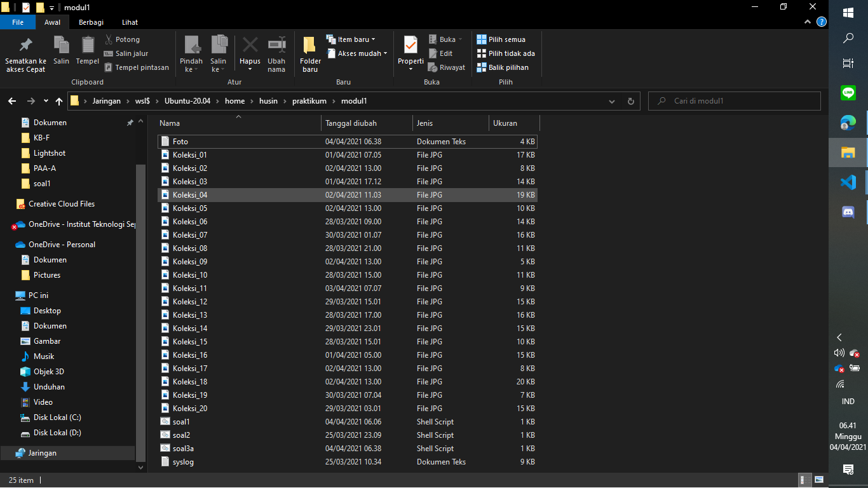Show file Riwayat history

(x=447, y=67)
